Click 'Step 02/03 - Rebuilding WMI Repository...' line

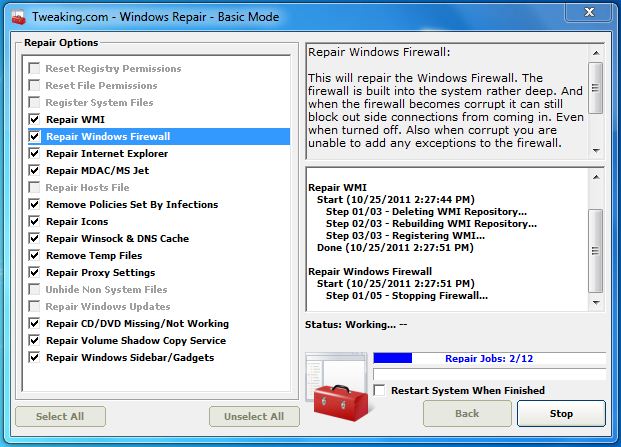coord(431,224)
